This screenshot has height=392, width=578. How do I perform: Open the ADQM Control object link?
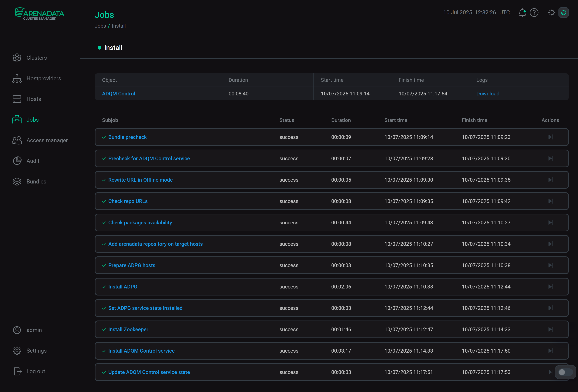coord(118,93)
